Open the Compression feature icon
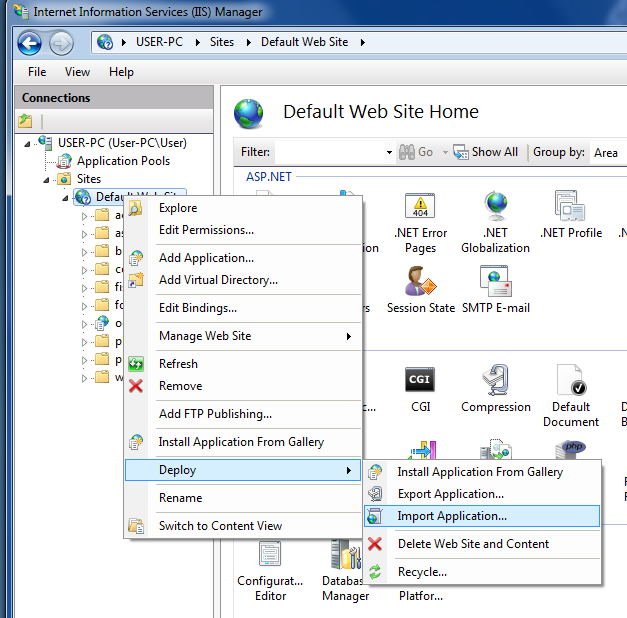Screen dimensions: 627x618 495,381
